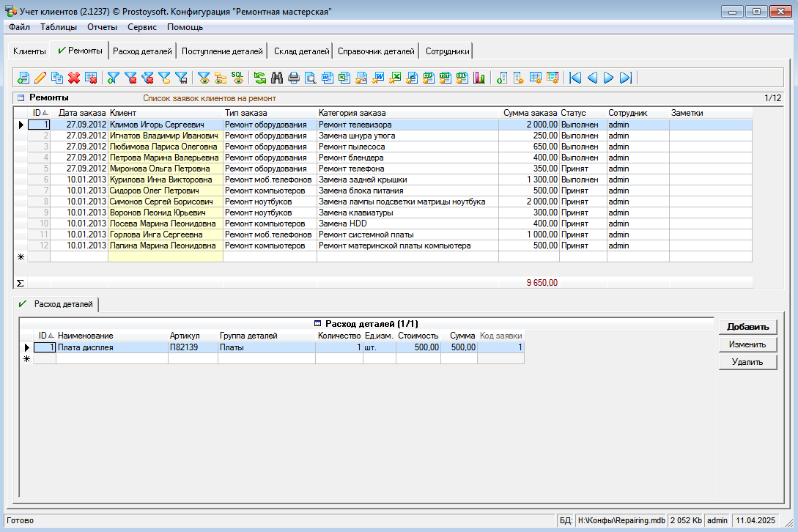Click the pencil edit record icon

(40, 78)
